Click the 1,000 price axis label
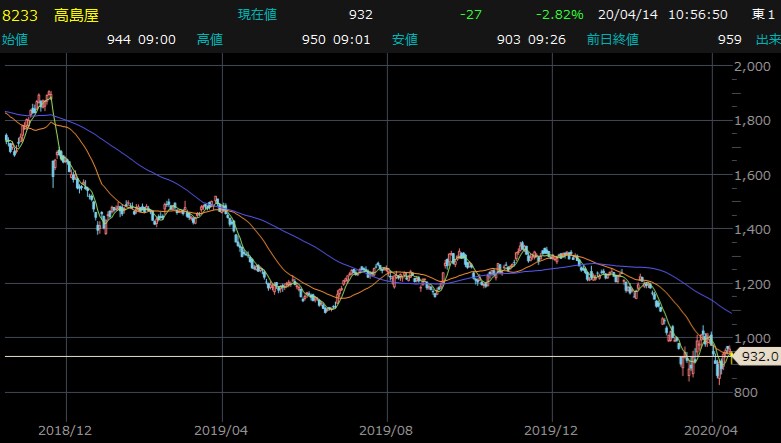The height and width of the screenshot is (443, 781). (x=752, y=339)
